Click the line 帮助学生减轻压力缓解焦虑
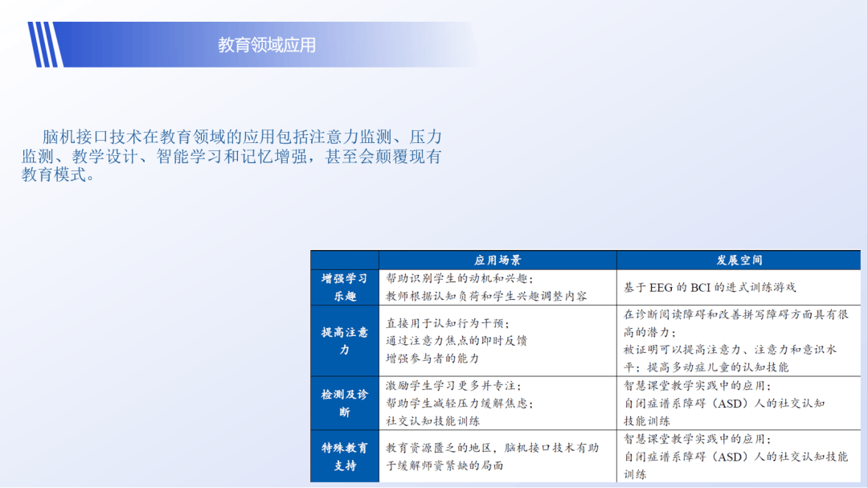The image size is (868, 488). pos(460,404)
